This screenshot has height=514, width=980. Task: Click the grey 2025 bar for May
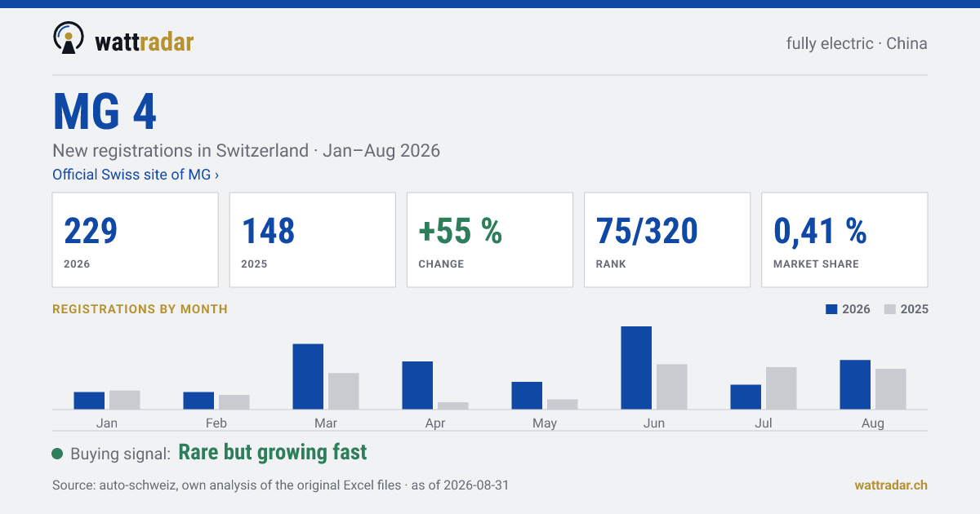click(563, 405)
